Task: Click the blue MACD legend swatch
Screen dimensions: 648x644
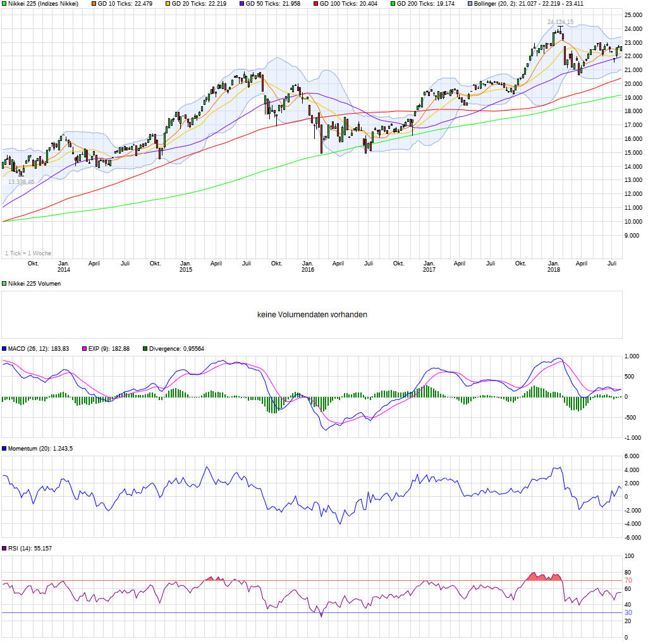Action: coord(4,349)
